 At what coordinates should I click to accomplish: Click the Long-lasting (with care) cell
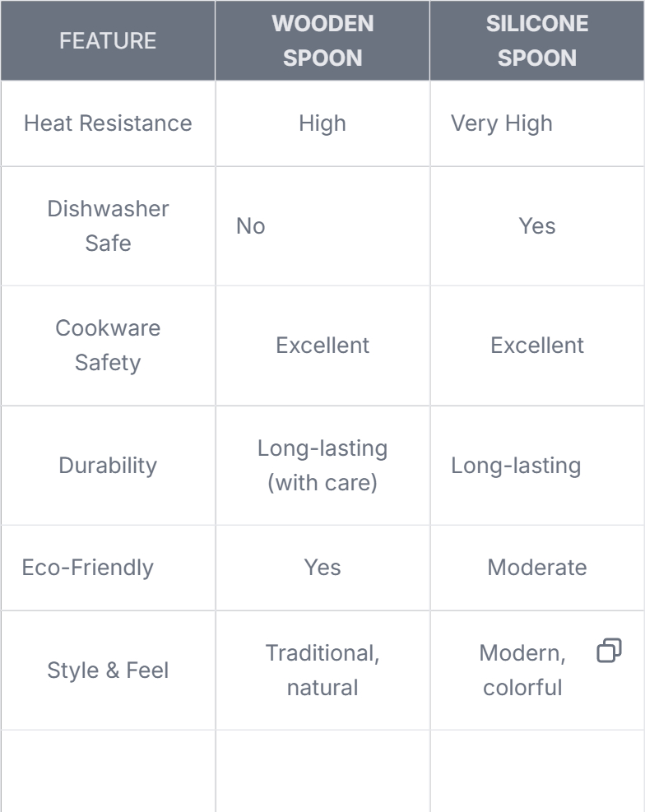(322, 466)
